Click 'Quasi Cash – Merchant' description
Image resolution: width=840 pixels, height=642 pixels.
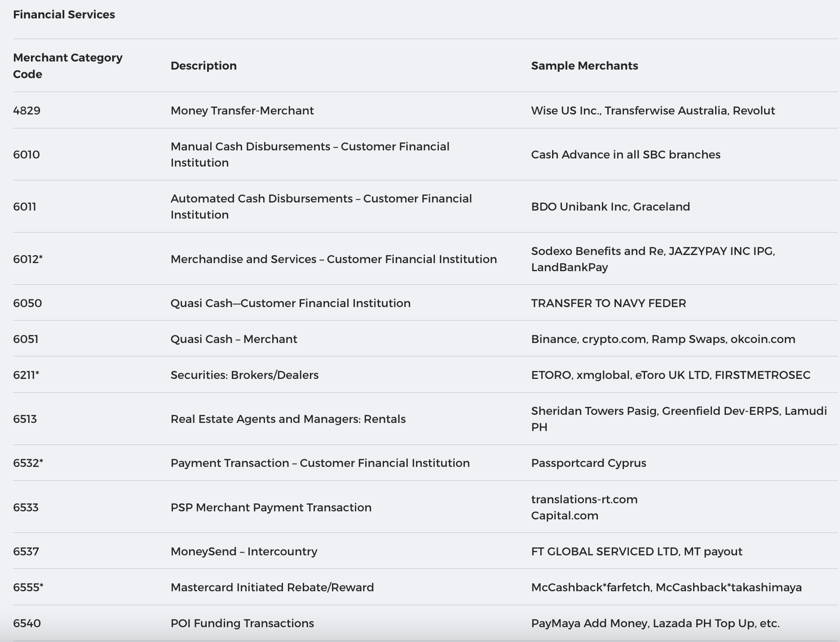tap(234, 339)
